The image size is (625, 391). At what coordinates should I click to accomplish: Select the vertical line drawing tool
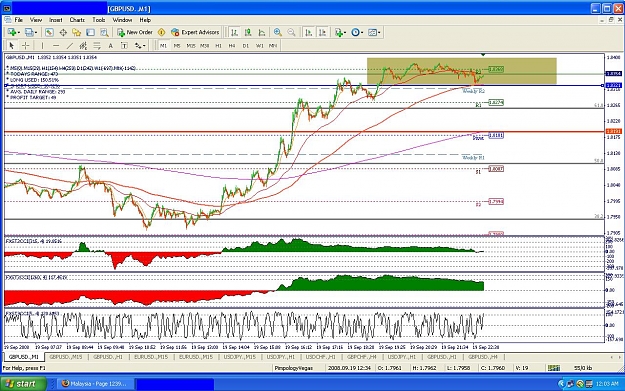tap(42, 45)
